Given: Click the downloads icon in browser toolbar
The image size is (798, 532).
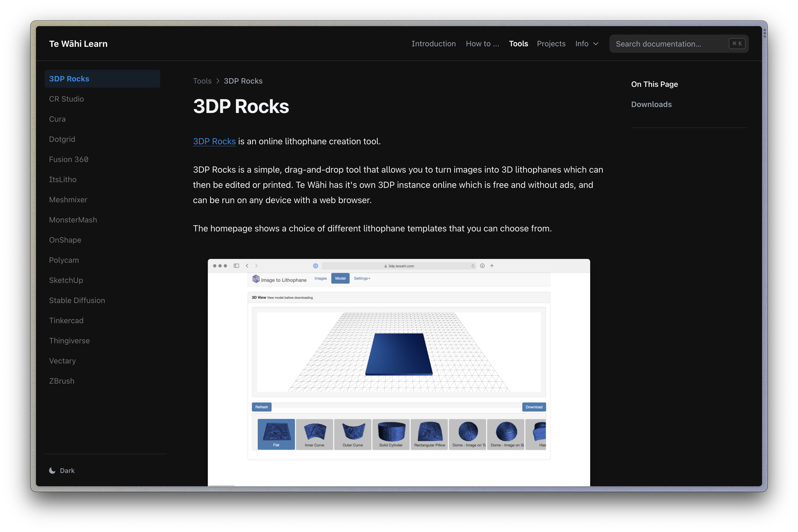Looking at the screenshot, I should point(482,266).
